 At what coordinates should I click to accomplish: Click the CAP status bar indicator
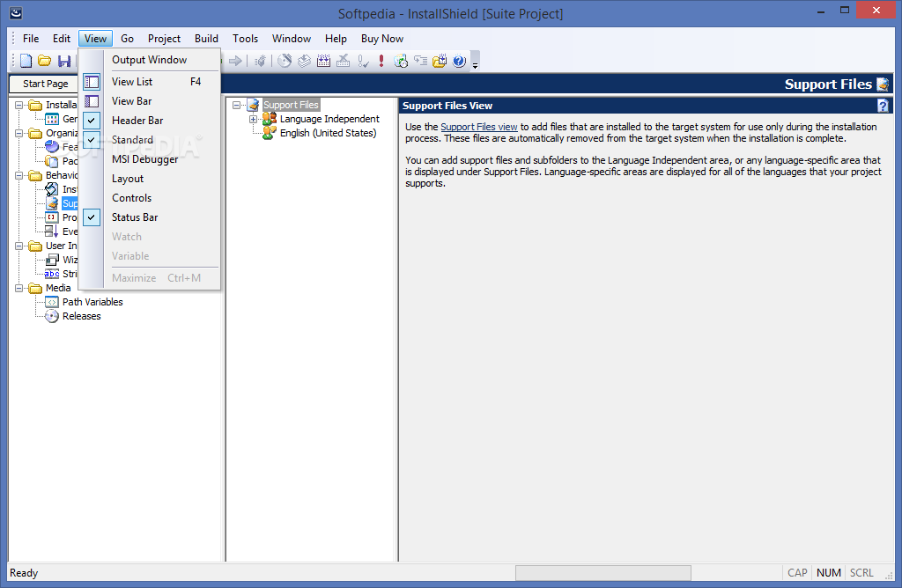pyautogui.click(x=797, y=573)
